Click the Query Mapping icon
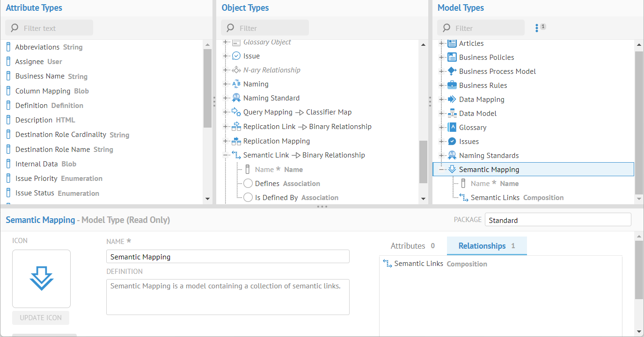This screenshot has width=644, height=337. [236, 112]
